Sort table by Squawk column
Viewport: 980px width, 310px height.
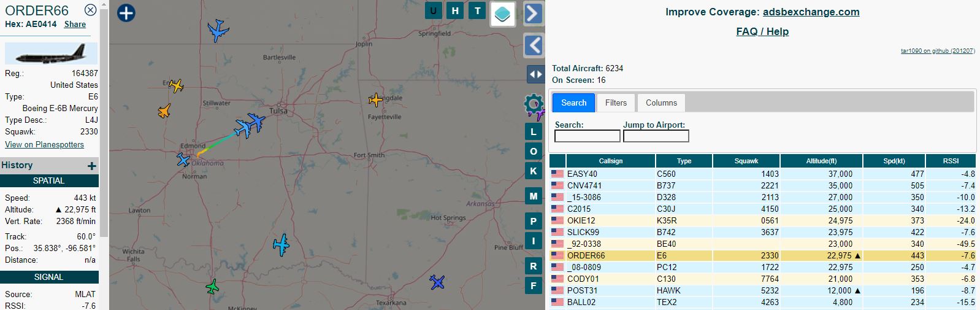click(x=746, y=161)
